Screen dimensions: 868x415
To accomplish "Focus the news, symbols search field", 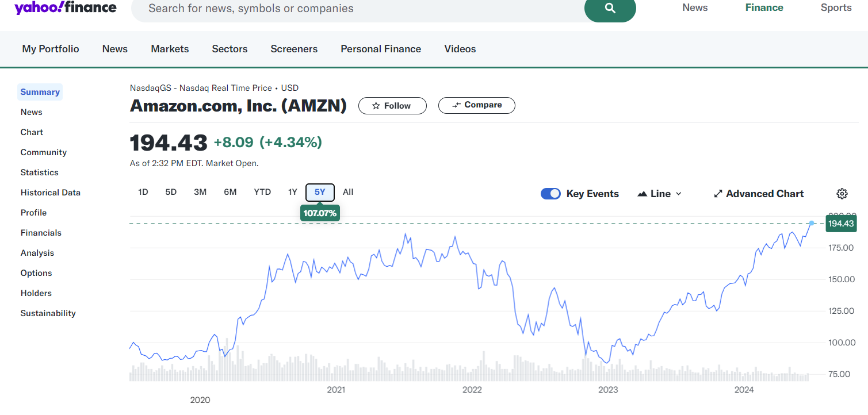I will (358, 9).
